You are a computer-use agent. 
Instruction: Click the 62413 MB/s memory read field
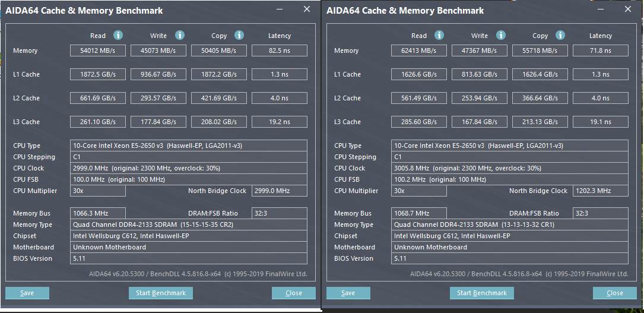[419, 50]
